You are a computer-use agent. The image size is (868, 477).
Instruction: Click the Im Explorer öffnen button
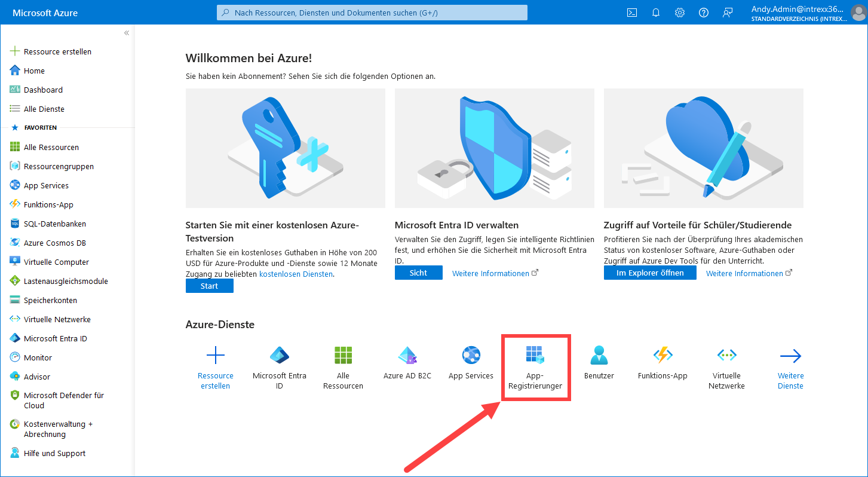(651, 273)
